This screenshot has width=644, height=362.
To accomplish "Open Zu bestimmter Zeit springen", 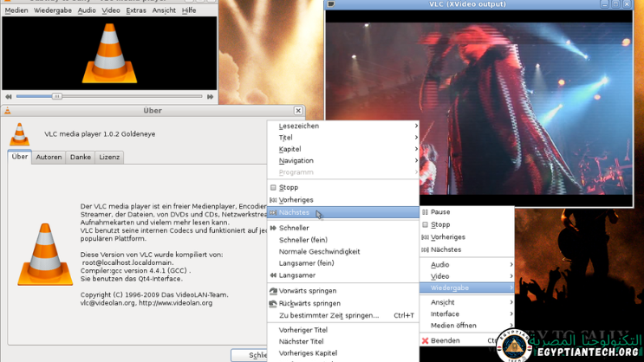I will [343, 315].
